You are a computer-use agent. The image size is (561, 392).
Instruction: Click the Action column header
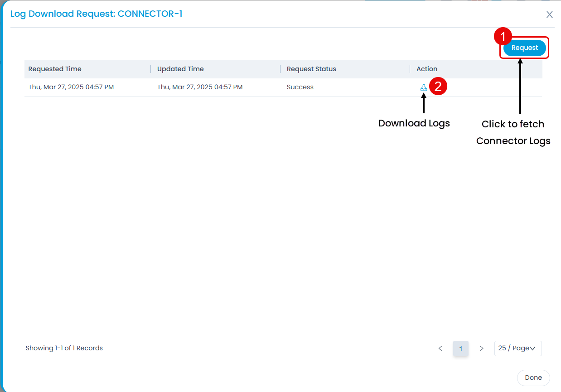click(427, 69)
